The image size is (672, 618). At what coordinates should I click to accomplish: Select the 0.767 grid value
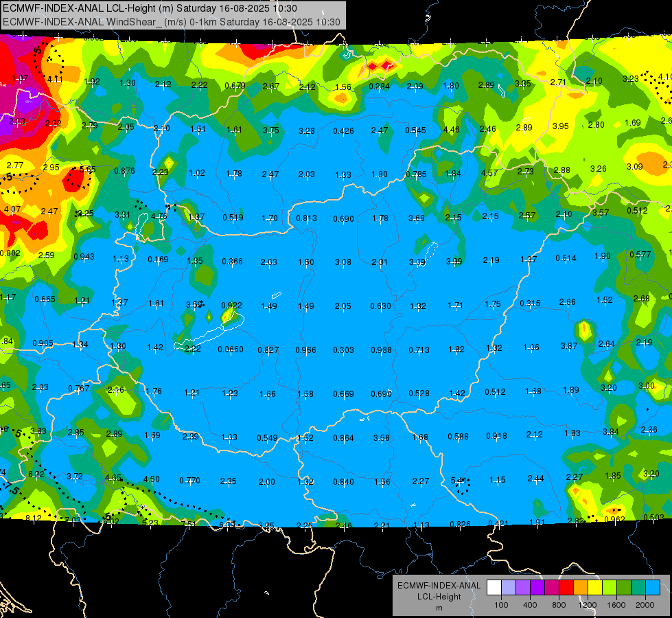click(x=79, y=389)
